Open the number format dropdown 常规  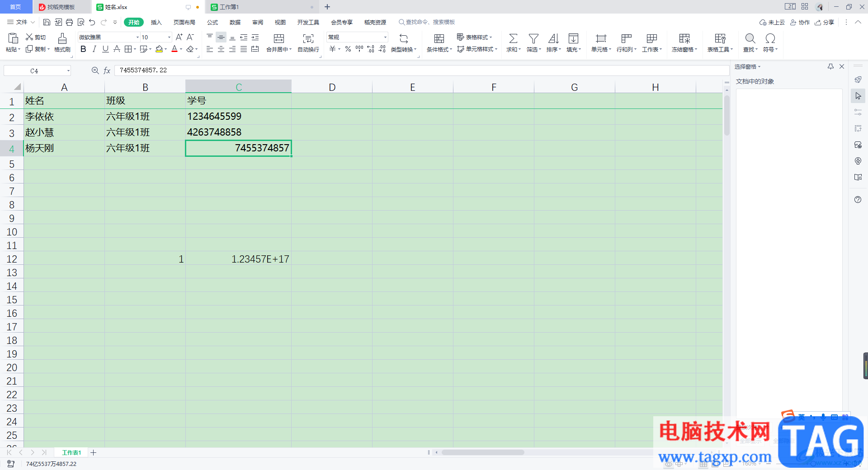[385, 37]
